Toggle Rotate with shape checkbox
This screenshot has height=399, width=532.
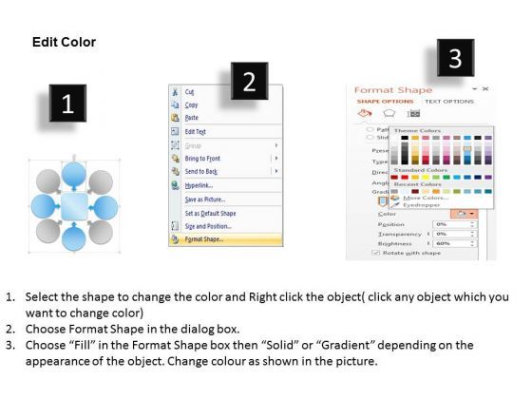point(375,253)
